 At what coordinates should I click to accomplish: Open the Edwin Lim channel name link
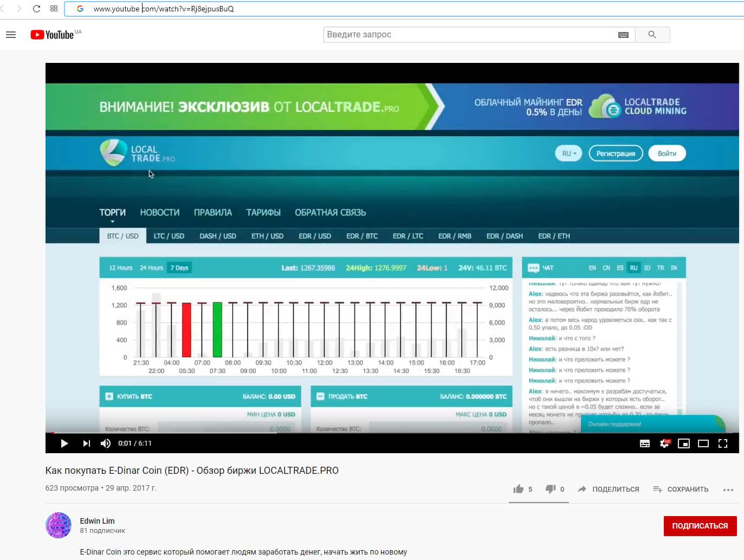[98, 521]
